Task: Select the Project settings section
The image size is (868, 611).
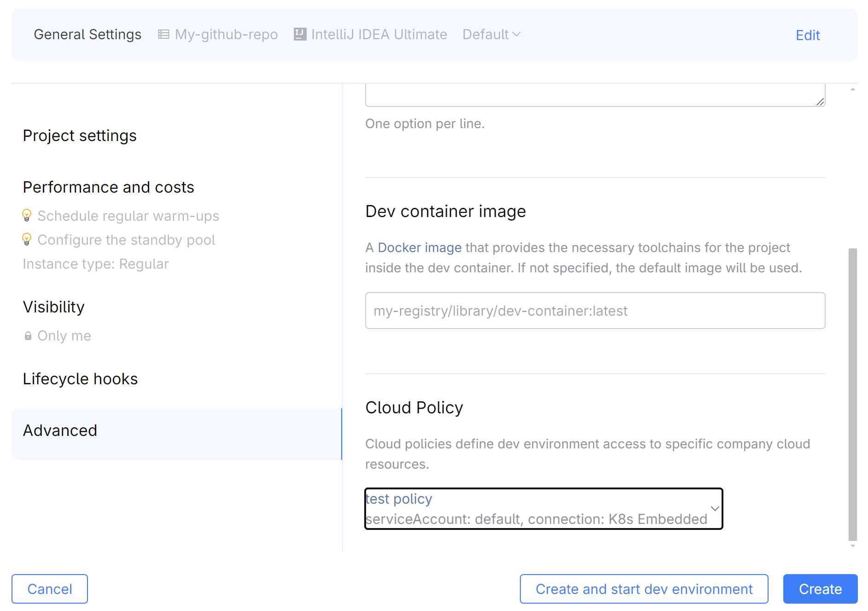Action: tap(79, 135)
